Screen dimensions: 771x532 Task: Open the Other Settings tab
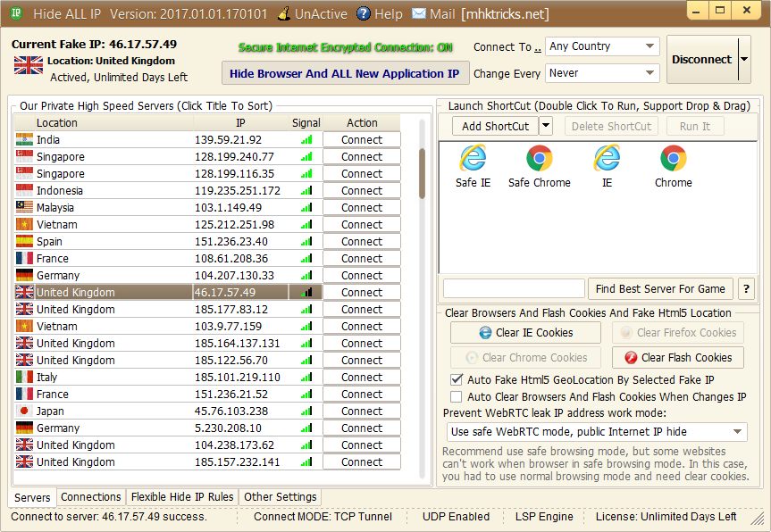[x=281, y=497]
